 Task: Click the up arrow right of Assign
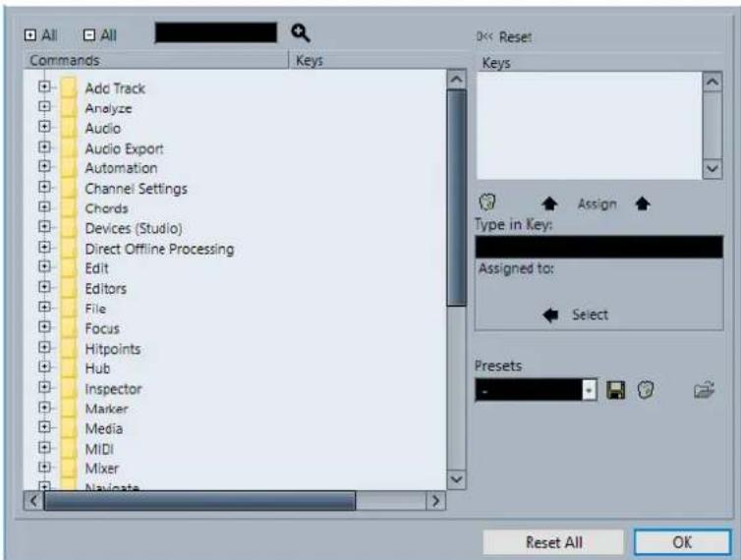click(x=643, y=203)
